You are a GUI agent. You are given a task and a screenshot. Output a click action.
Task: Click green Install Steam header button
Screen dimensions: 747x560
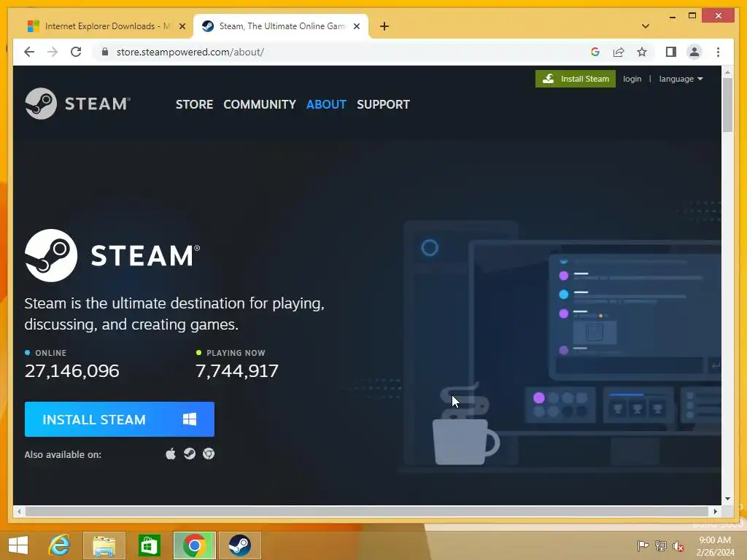[576, 79]
